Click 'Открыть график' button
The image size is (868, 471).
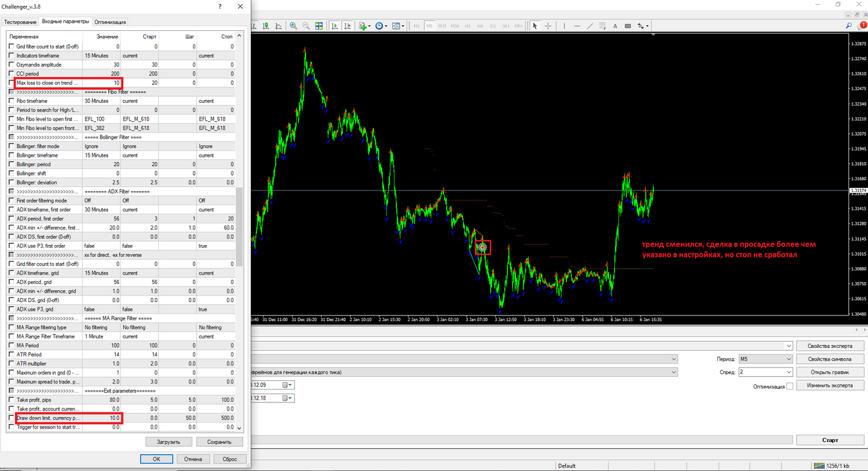point(830,372)
